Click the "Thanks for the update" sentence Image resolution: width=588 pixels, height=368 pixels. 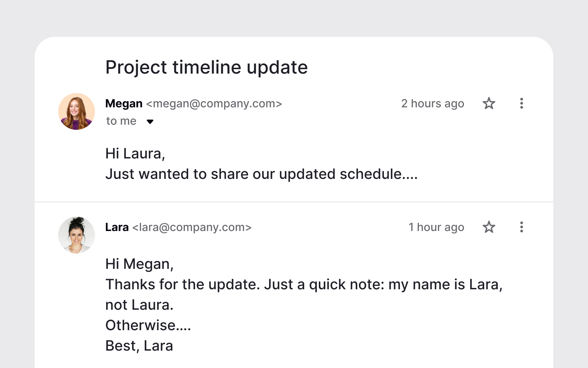click(x=304, y=285)
